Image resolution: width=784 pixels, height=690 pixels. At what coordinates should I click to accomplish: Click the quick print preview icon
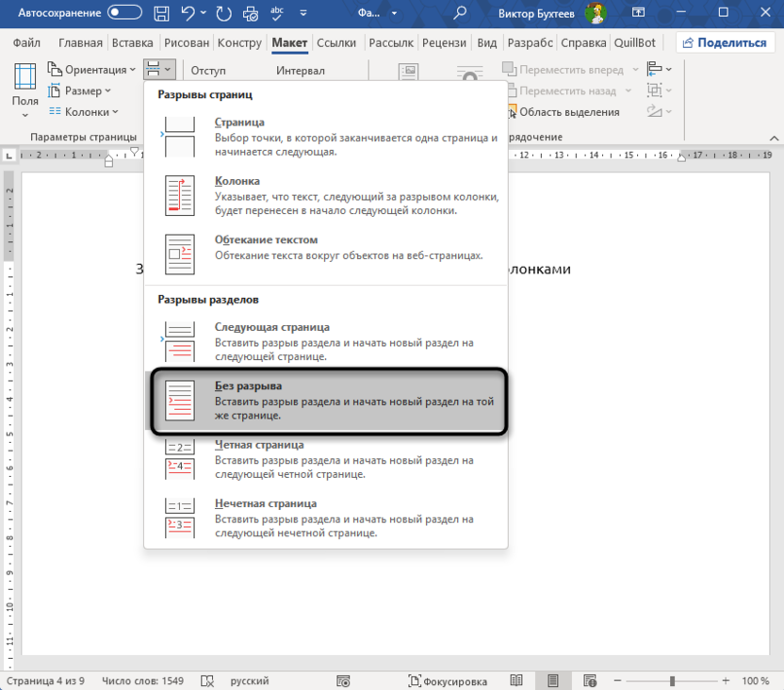(x=251, y=13)
